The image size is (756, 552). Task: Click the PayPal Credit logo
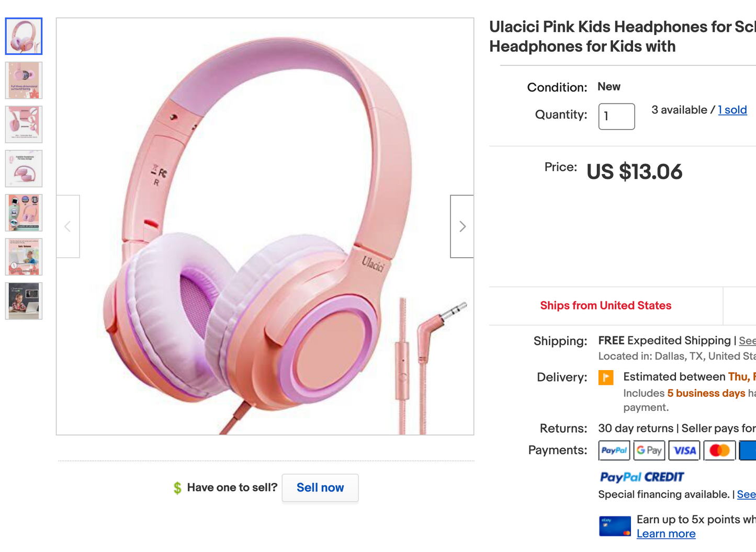coord(642,477)
